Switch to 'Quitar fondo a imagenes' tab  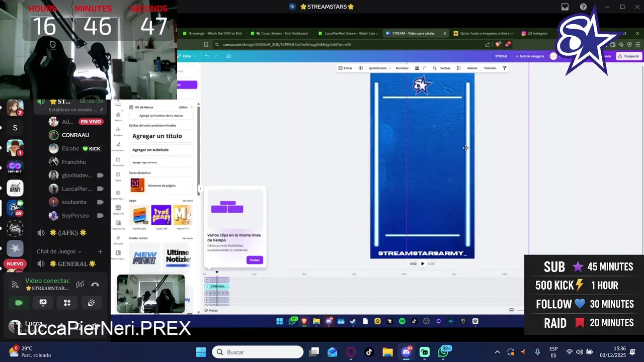[483, 33]
